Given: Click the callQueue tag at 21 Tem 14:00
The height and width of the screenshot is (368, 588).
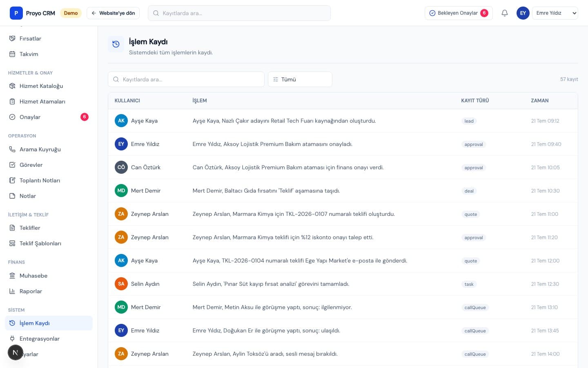Looking at the screenshot, I should click(475, 354).
